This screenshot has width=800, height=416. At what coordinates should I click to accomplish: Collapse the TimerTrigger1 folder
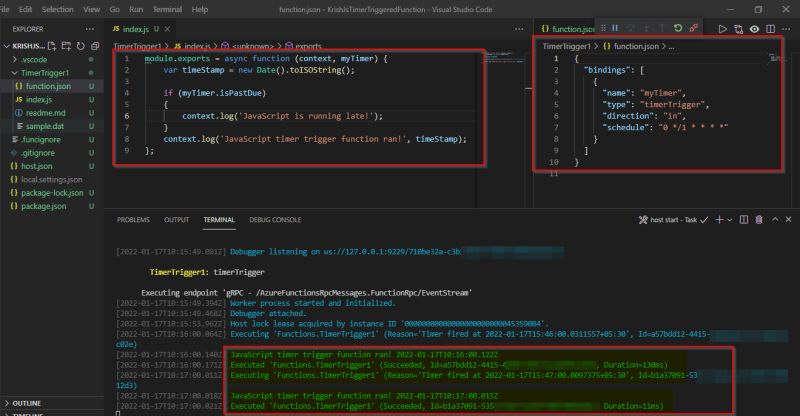[40, 73]
